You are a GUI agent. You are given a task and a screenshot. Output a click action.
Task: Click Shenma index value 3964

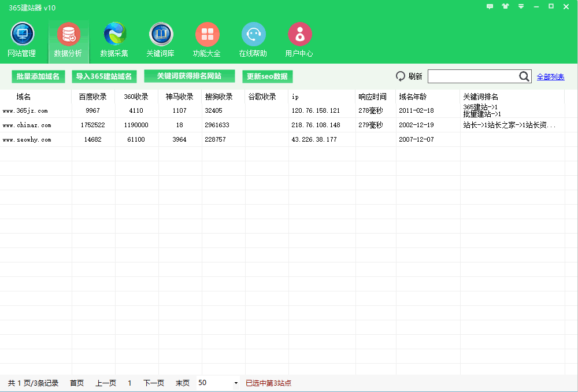click(x=180, y=139)
